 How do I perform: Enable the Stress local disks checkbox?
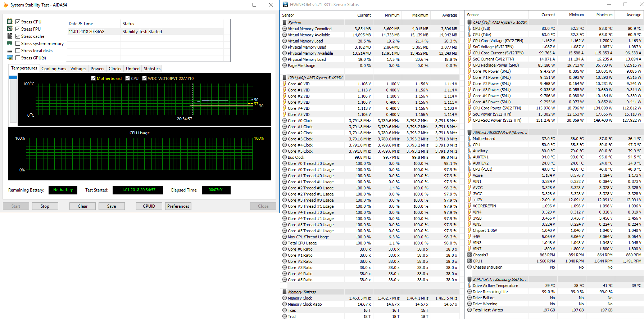pos(18,51)
